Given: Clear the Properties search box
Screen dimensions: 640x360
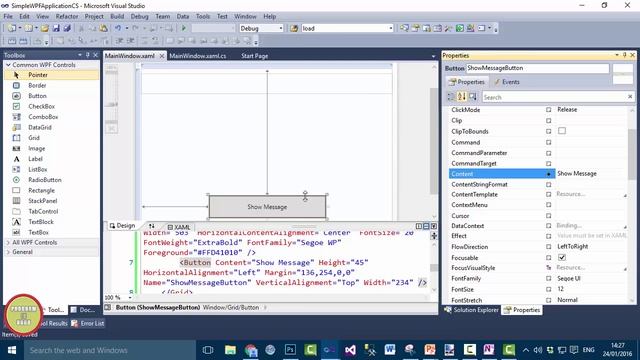Looking at the screenshot, I should (x=630, y=97).
